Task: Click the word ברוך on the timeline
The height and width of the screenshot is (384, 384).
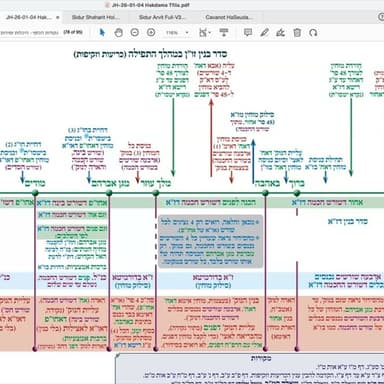Action: coord(297,183)
